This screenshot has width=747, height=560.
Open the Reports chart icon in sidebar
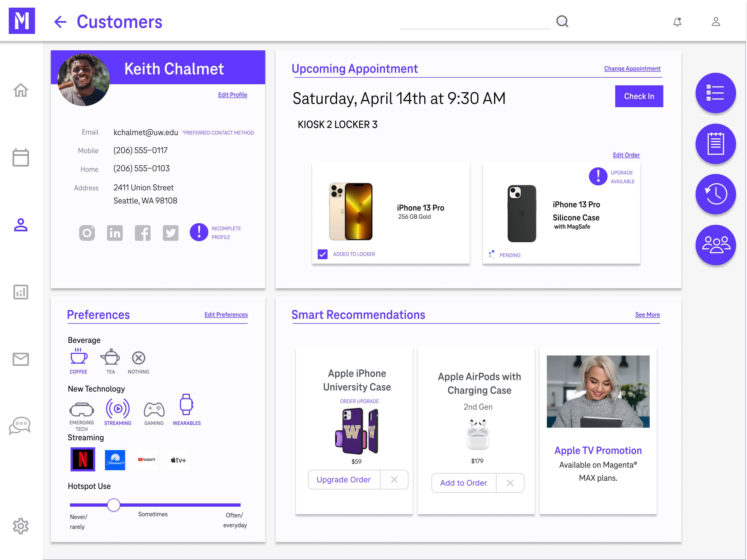point(21,292)
